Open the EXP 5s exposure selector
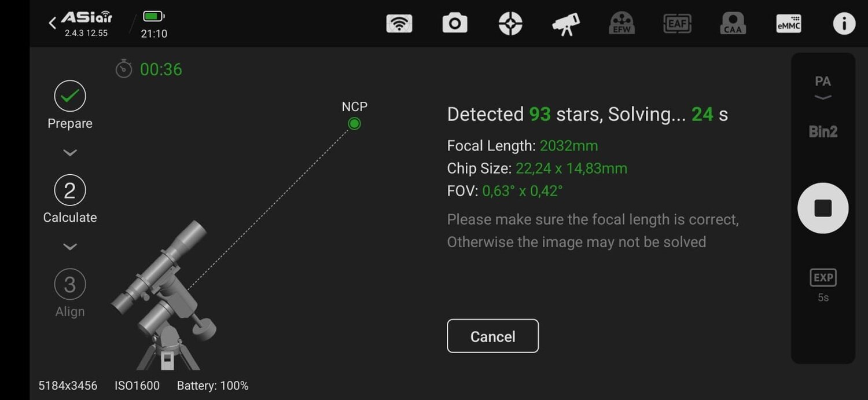The width and height of the screenshot is (868, 400). (822, 285)
